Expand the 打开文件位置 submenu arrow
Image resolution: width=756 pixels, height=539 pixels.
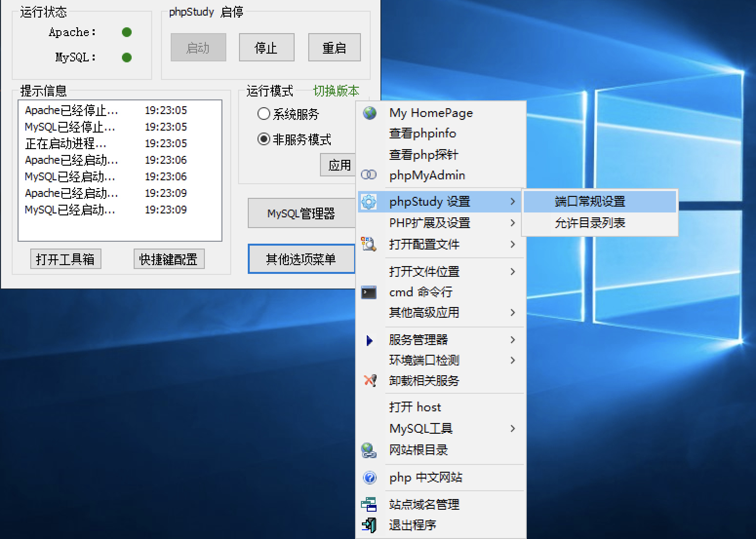[x=513, y=271]
